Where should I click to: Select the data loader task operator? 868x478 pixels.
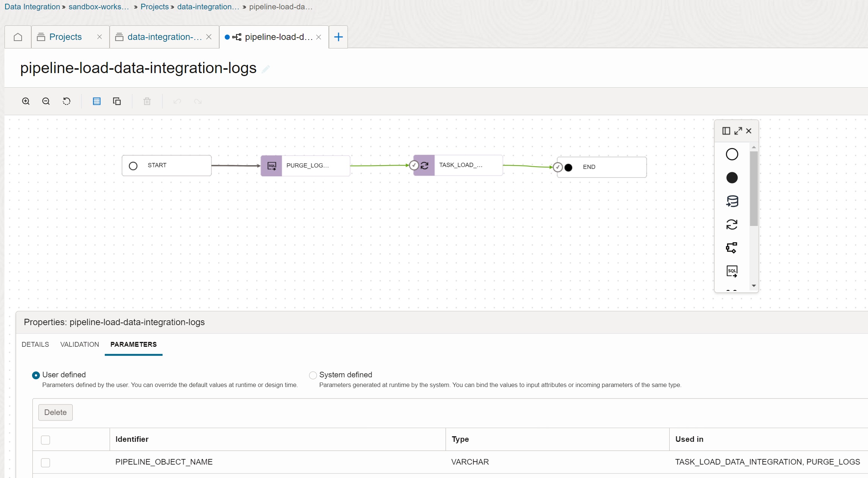732,201
